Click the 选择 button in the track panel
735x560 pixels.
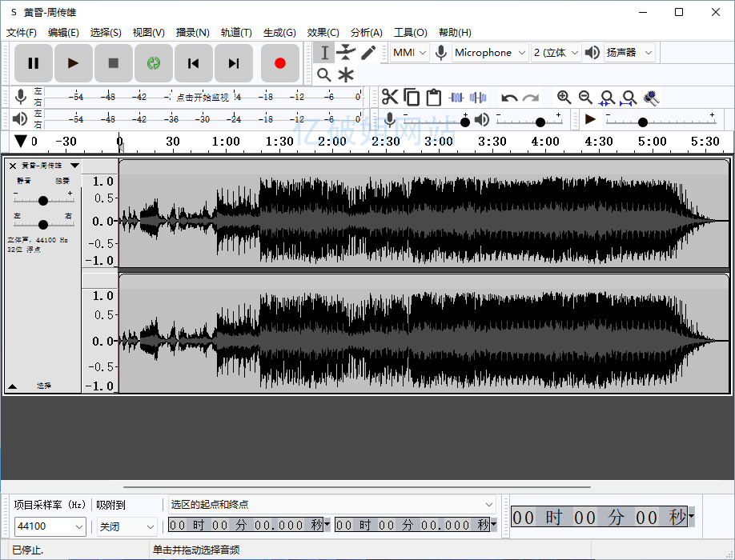tap(43, 386)
